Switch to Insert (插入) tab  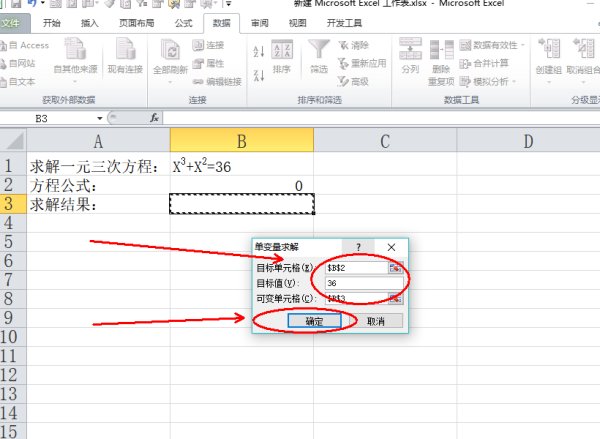[90, 23]
